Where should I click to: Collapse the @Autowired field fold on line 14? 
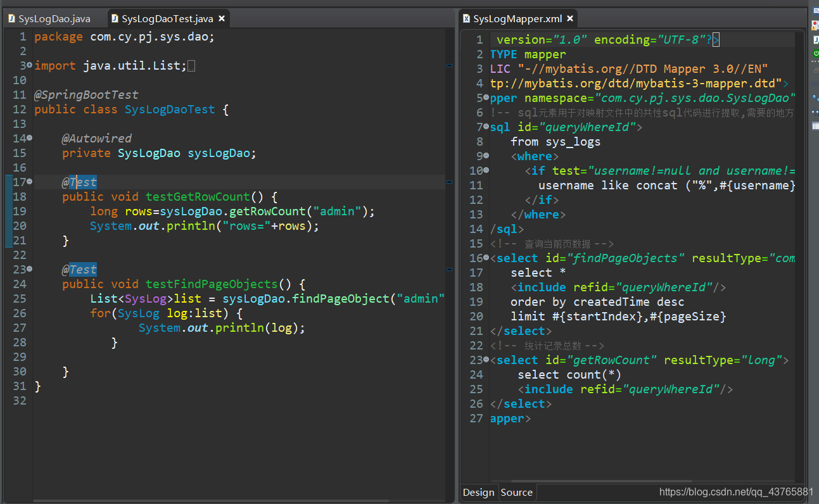(30, 138)
